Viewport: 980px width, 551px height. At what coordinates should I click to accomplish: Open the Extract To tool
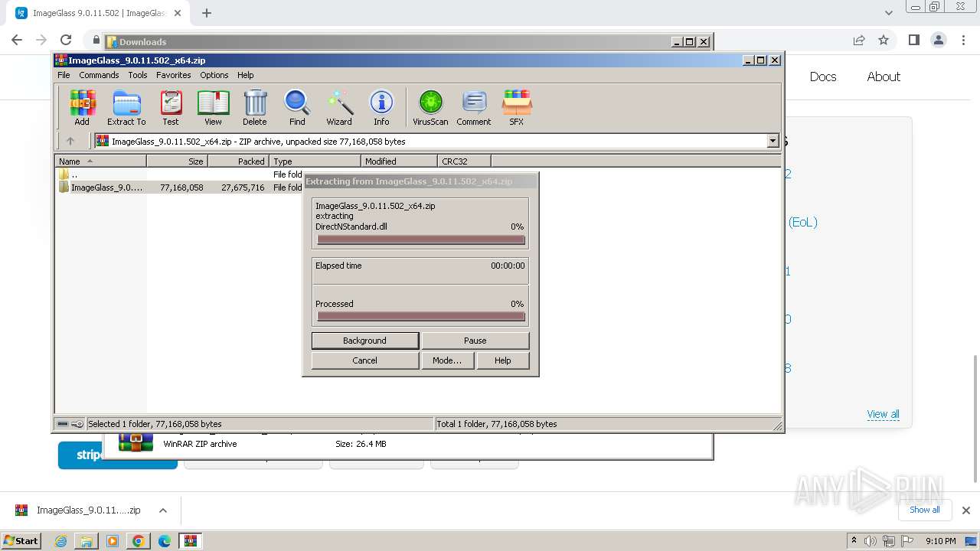click(x=126, y=107)
